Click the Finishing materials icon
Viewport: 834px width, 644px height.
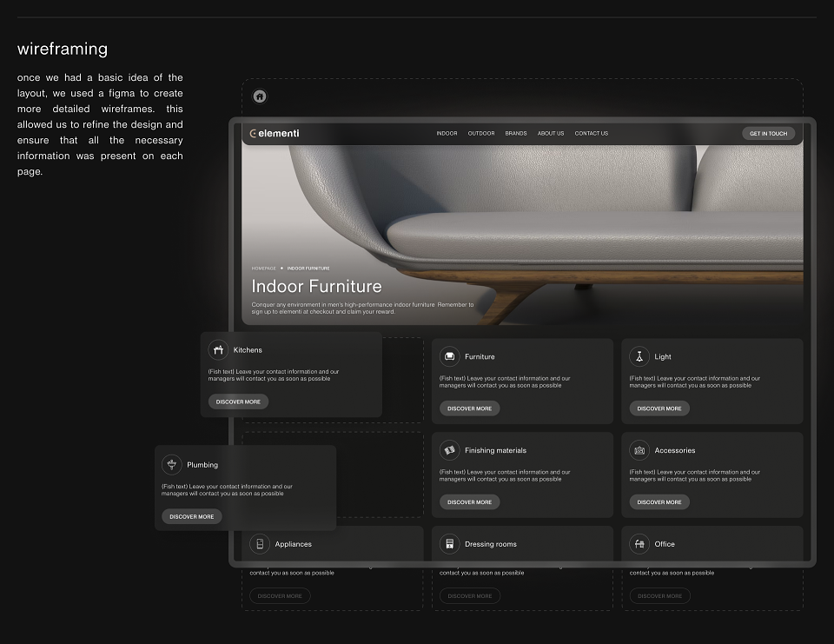tap(449, 450)
